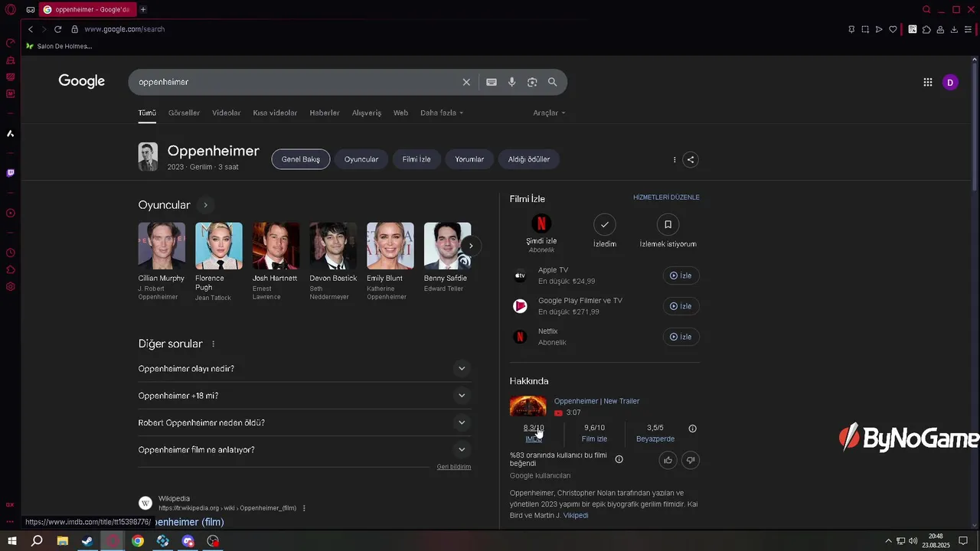
Task: Open Easy Setup sliders icon
Action: [968, 29]
